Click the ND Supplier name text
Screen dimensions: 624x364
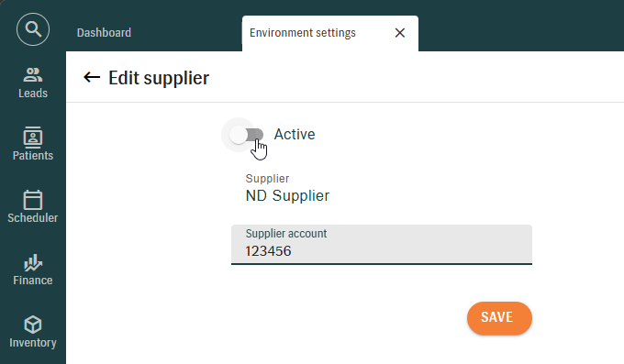pyautogui.click(x=287, y=195)
